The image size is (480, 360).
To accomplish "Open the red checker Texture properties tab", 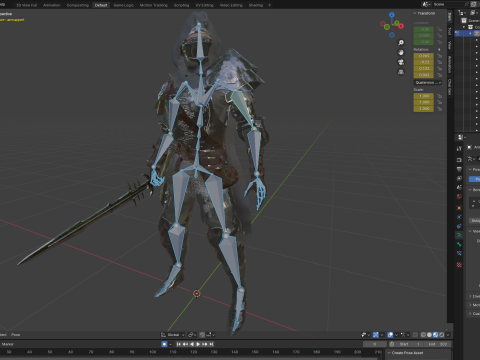I will click(x=459, y=265).
